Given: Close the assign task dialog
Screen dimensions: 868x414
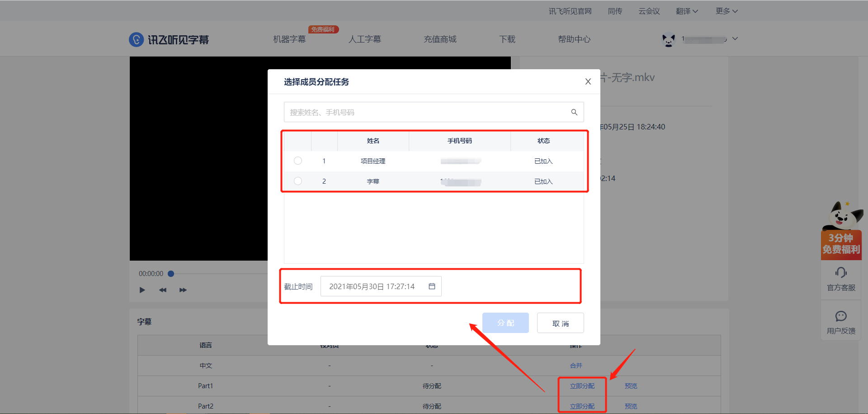Looking at the screenshot, I should tap(588, 81).
